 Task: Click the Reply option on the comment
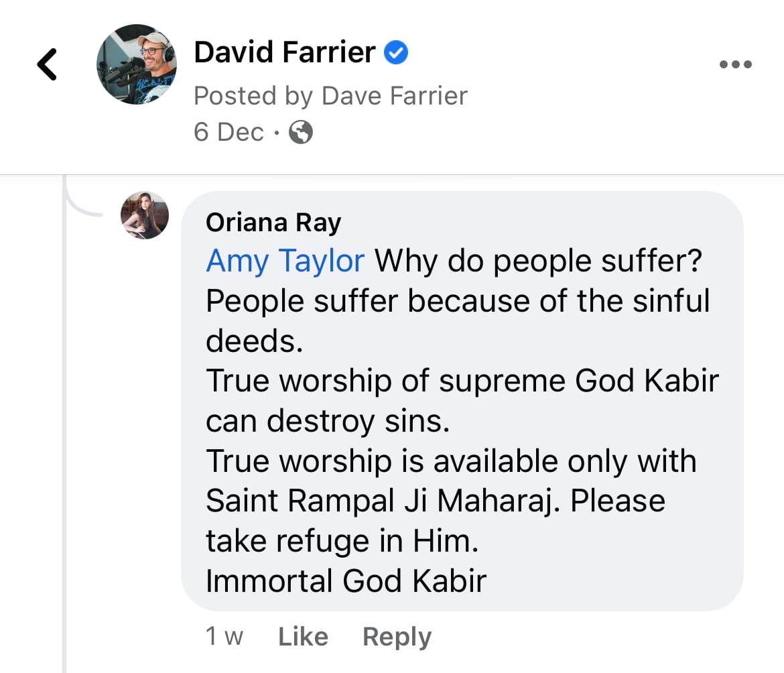[x=397, y=636]
